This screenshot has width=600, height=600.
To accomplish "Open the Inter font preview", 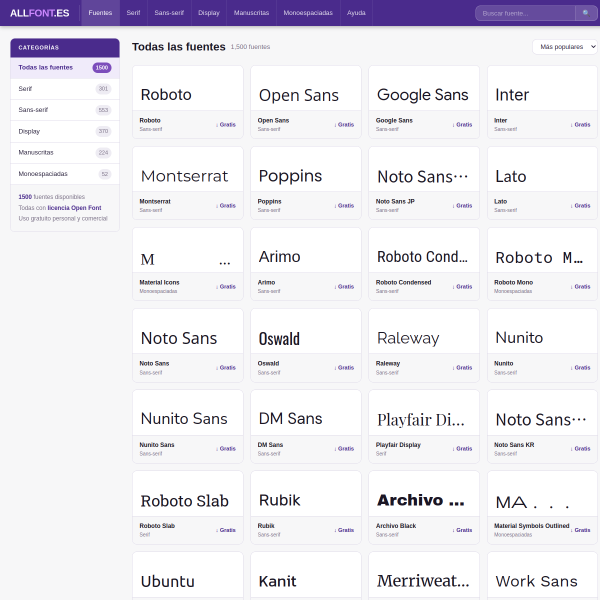I will tap(542, 88).
